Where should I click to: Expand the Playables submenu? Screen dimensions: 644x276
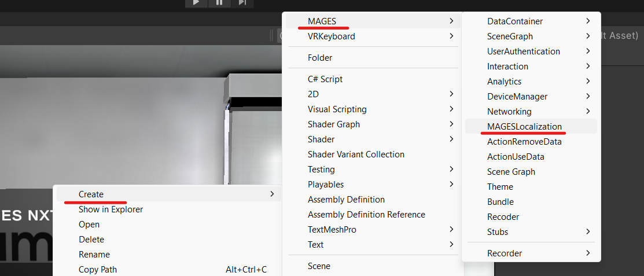pyautogui.click(x=373, y=185)
